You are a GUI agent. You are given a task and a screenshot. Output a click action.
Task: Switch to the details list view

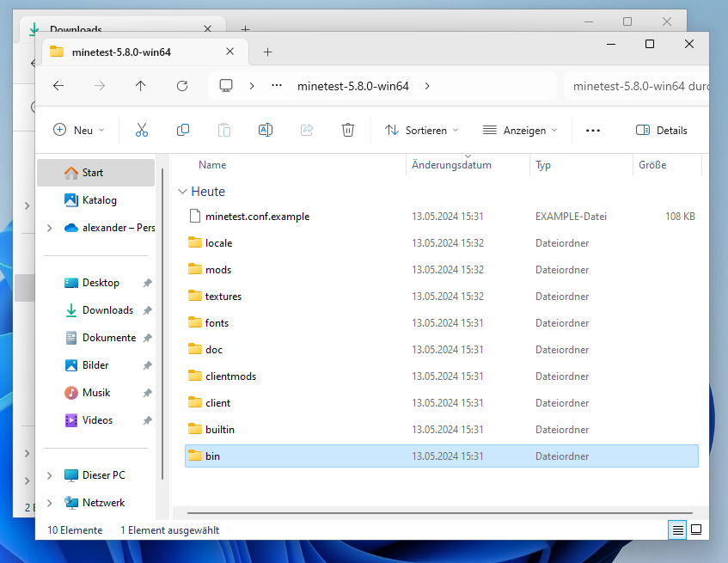[678, 529]
